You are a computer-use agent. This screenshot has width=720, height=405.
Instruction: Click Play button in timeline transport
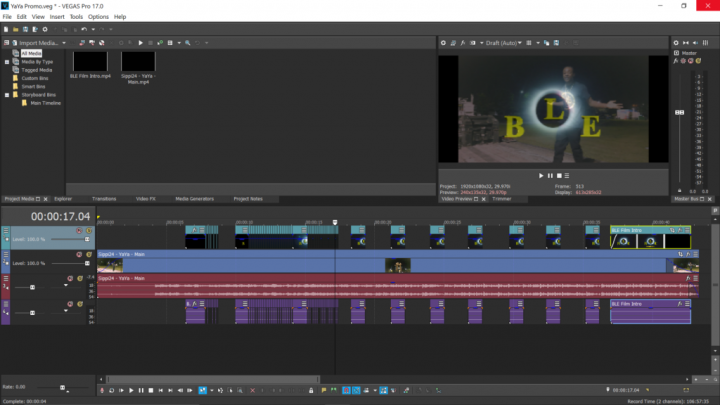pyautogui.click(x=131, y=390)
